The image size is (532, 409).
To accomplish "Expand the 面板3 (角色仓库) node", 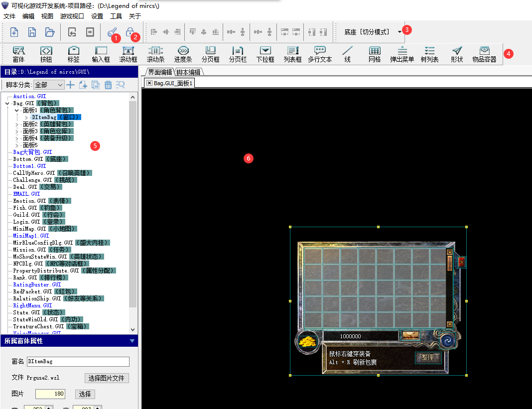I will (16, 132).
